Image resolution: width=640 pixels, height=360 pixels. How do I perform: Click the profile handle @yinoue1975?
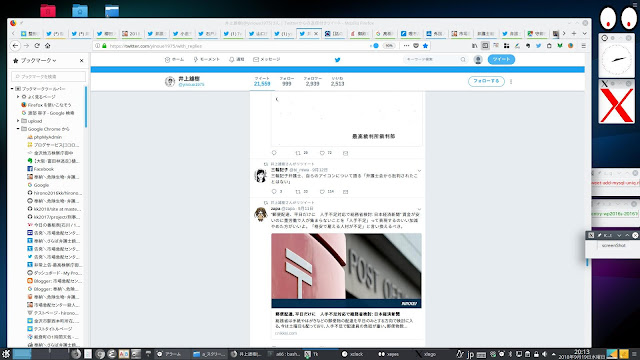point(191,84)
